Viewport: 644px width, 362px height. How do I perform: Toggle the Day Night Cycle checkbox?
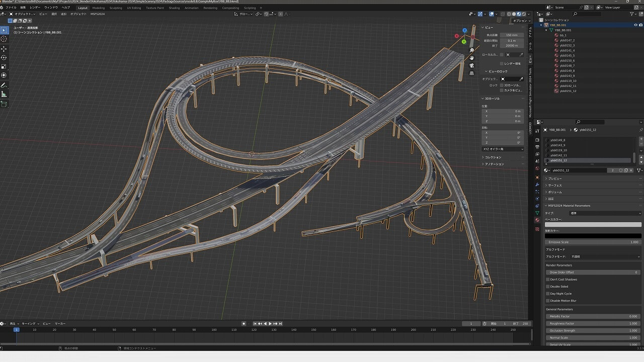[x=548, y=294]
